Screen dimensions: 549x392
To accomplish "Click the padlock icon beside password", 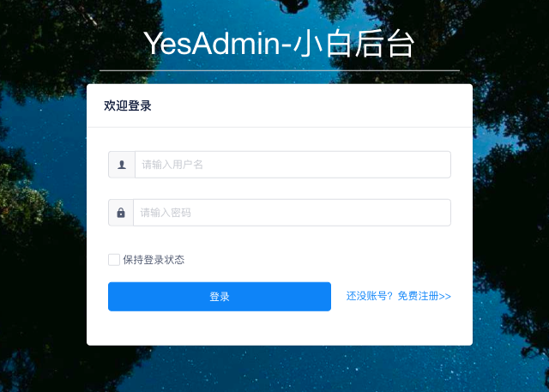I will [121, 213].
